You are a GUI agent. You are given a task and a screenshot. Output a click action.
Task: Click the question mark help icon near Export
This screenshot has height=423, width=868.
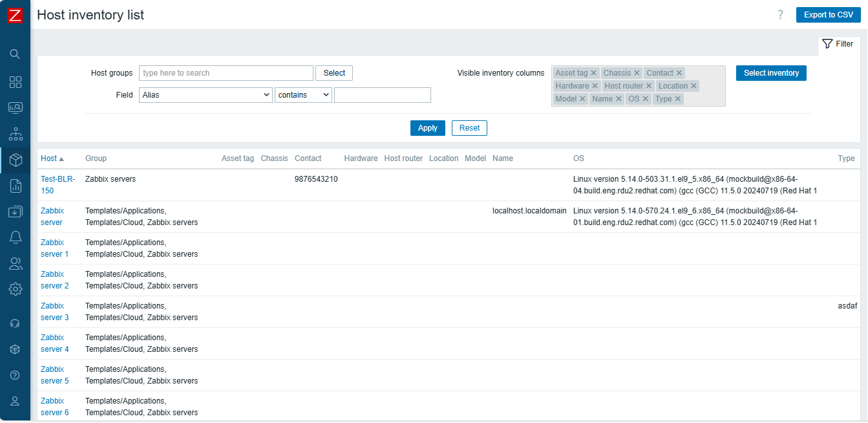pos(781,15)
